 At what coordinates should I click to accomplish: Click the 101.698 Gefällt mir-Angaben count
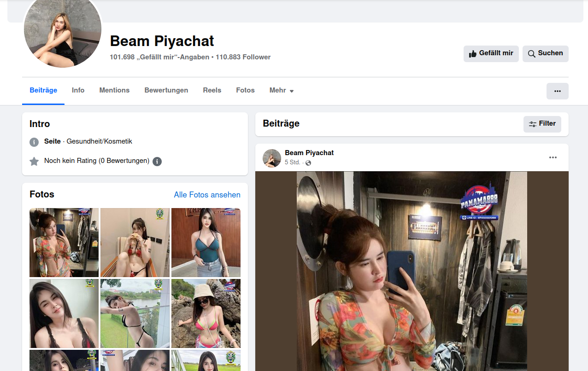(159, 57)
